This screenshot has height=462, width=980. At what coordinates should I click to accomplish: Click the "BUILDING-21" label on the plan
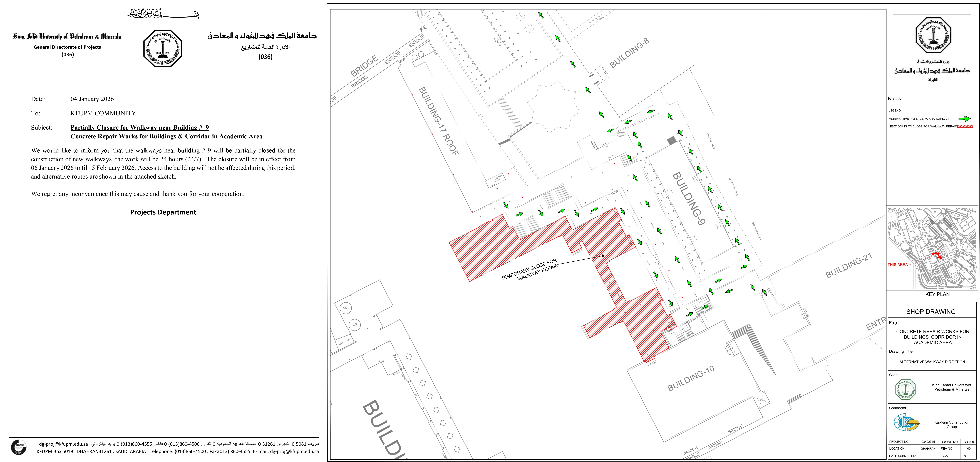click(x=849, y=266)
